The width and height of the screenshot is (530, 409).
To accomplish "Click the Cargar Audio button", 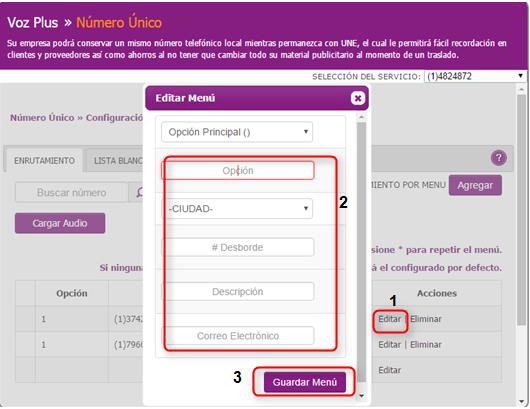I will [60, 223].
